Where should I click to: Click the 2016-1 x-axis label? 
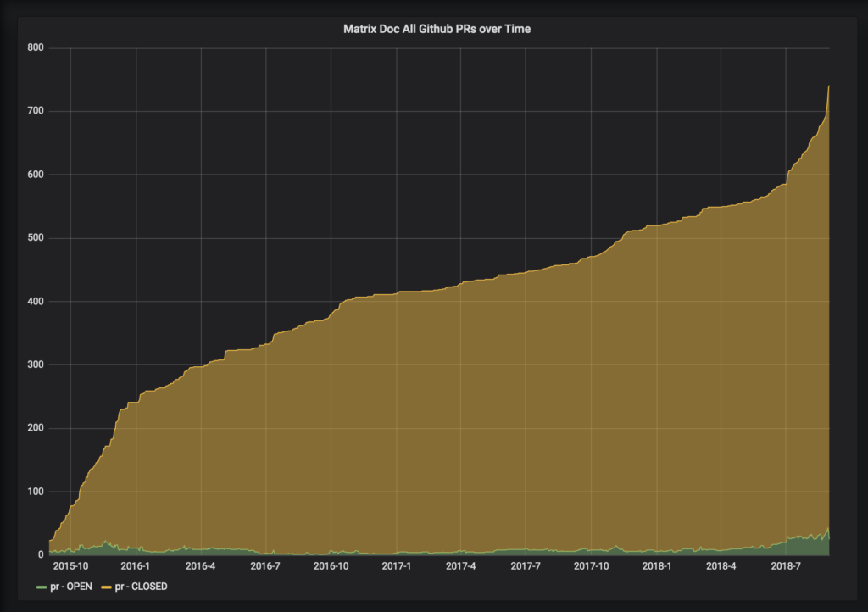(136, 566)
